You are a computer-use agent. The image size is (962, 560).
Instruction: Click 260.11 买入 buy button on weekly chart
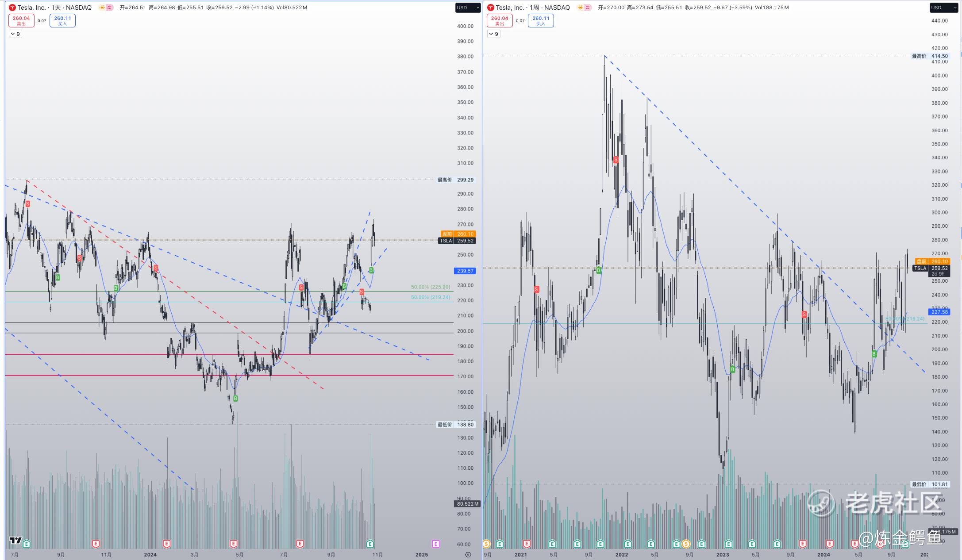click(x=541, y=21)
